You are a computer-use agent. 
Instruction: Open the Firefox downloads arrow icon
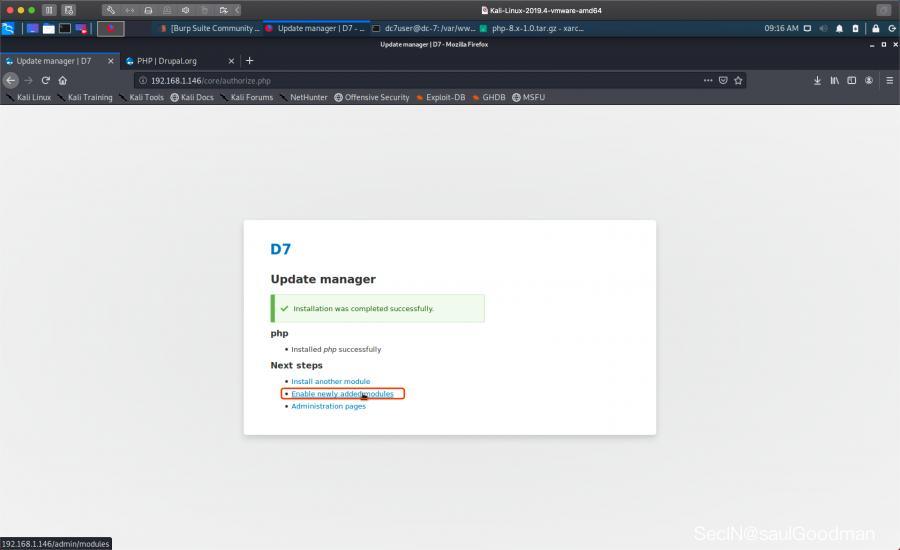coord(817,80)
